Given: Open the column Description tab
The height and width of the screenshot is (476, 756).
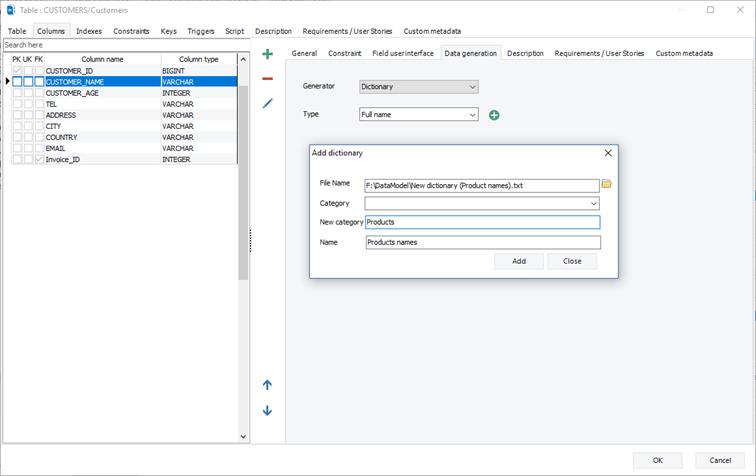Looking at the screenshot, I should click(525, 53).
